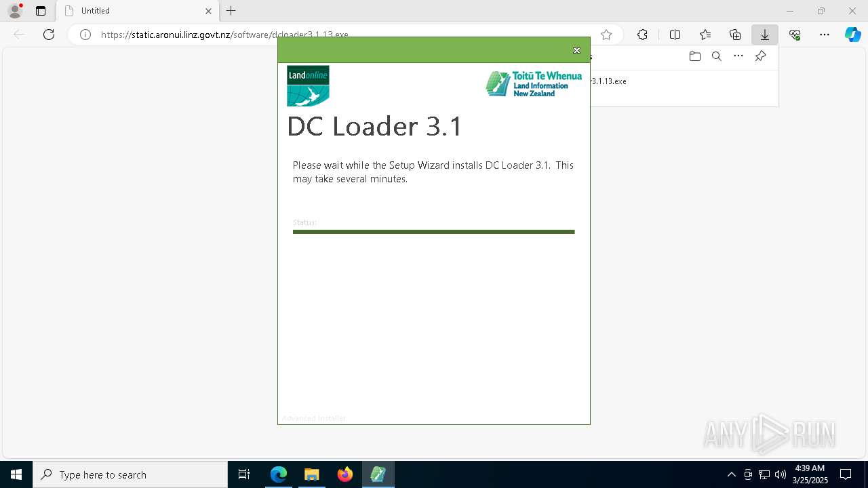Screen dimensions: 868x488
Task: Open network status tray icon
Action: pos(764,474)
